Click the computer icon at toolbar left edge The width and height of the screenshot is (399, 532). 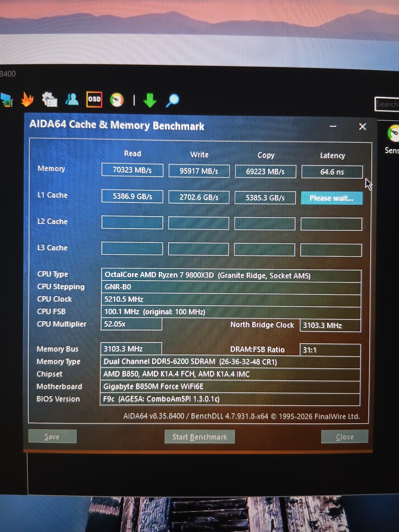click(6, 100)
